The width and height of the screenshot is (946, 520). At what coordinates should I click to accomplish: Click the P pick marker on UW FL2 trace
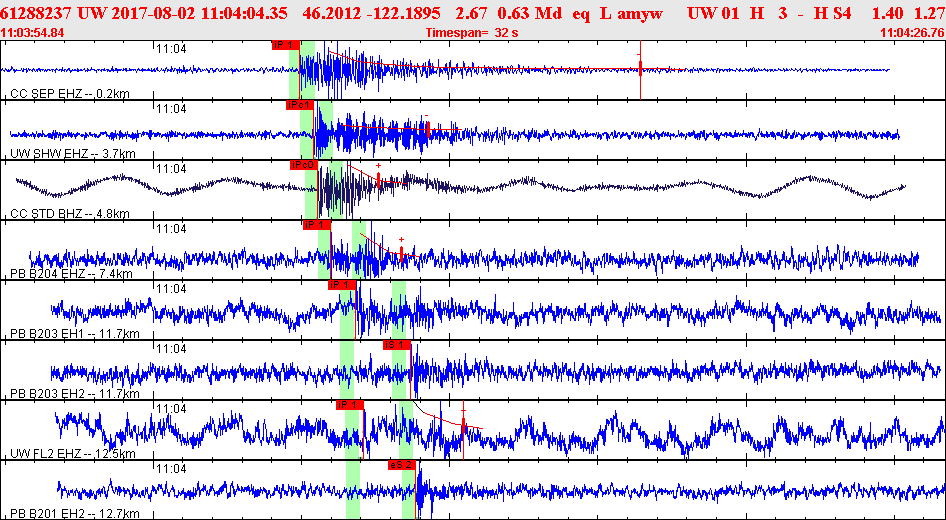pos(349,405)
